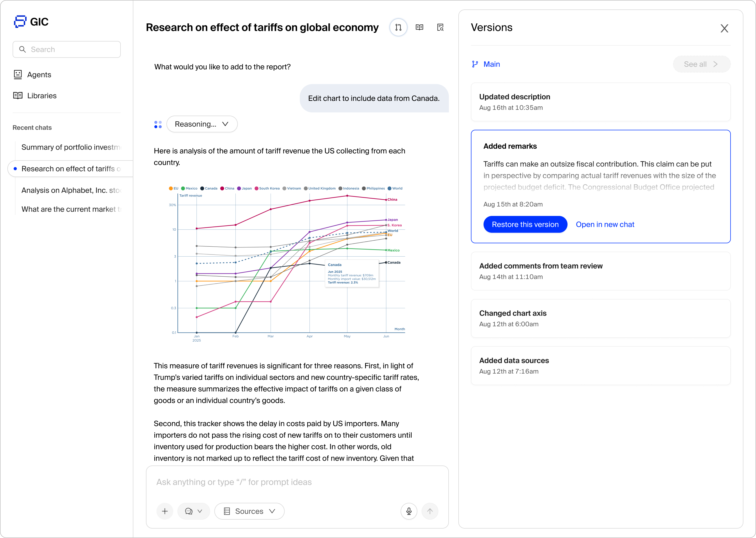Click the search magnifier icon
756x538 pixels.
click(x=23, y=49)
